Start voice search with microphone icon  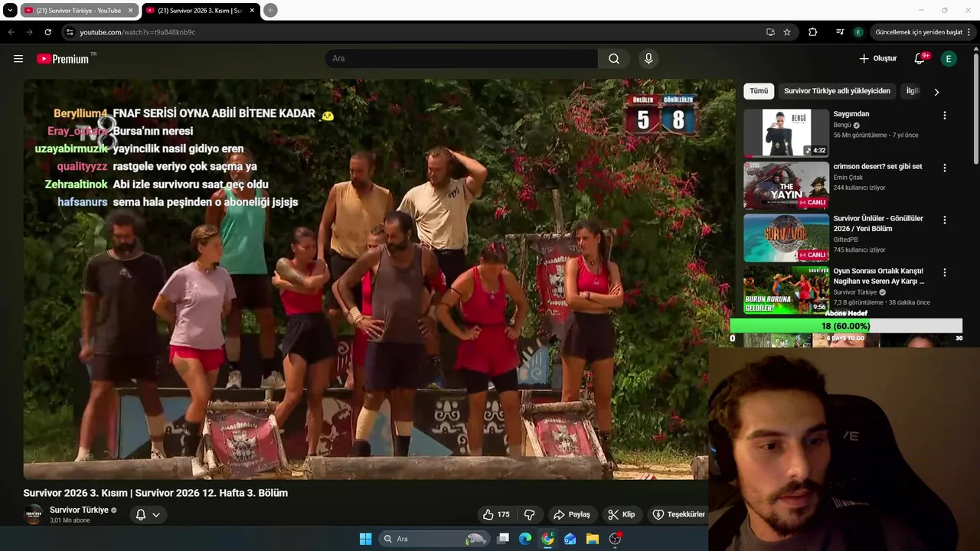648,59
